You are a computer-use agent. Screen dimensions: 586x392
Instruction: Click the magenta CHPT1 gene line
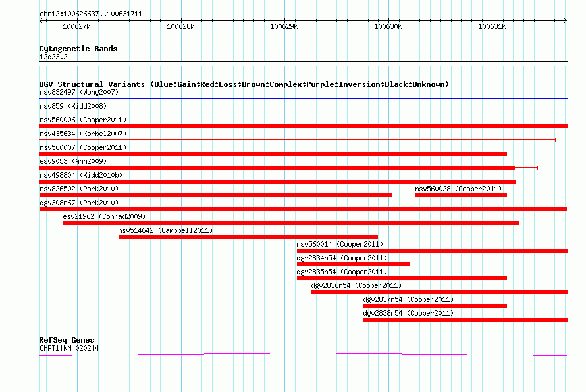click(303, 354)
